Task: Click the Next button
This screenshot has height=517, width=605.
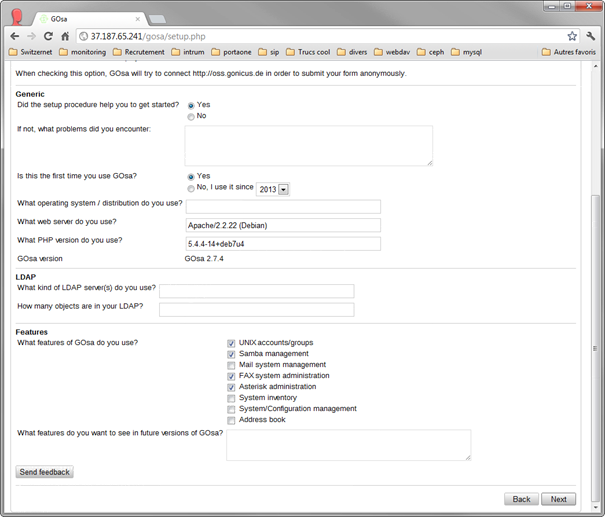Action: point(558,499)
